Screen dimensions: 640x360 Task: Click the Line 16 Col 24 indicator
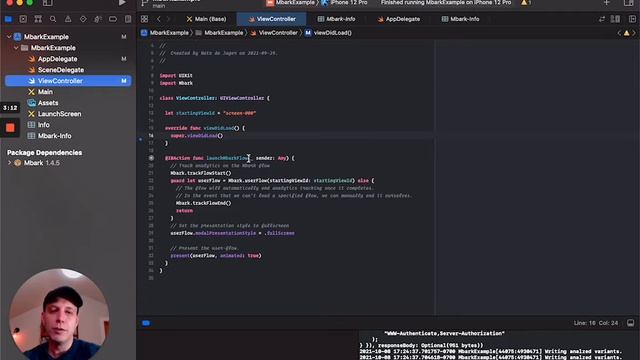pyautogui.click(x=596, y=323)
